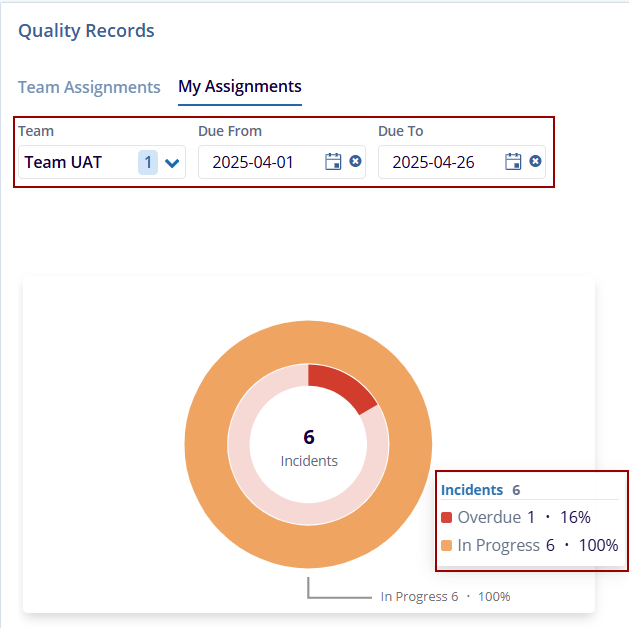The image size is (629, 628).
Task: Clear the Due To date
Action: 536,162
